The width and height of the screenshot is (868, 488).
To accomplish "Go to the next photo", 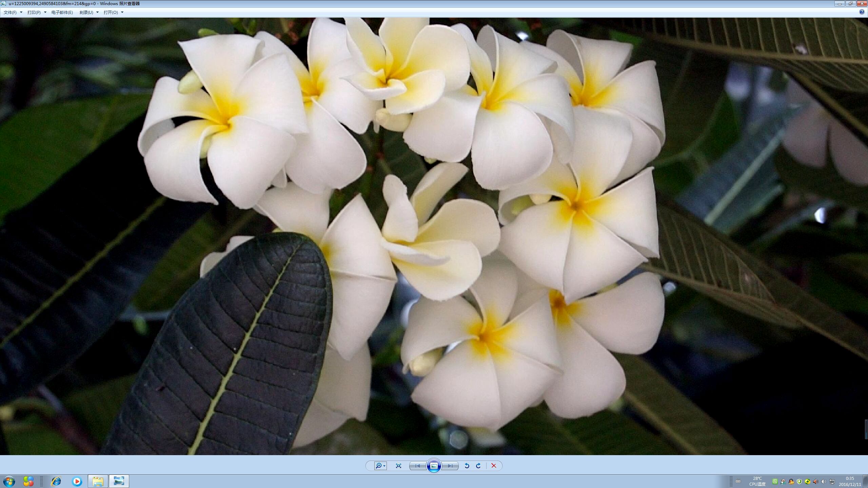I will 450,466.
